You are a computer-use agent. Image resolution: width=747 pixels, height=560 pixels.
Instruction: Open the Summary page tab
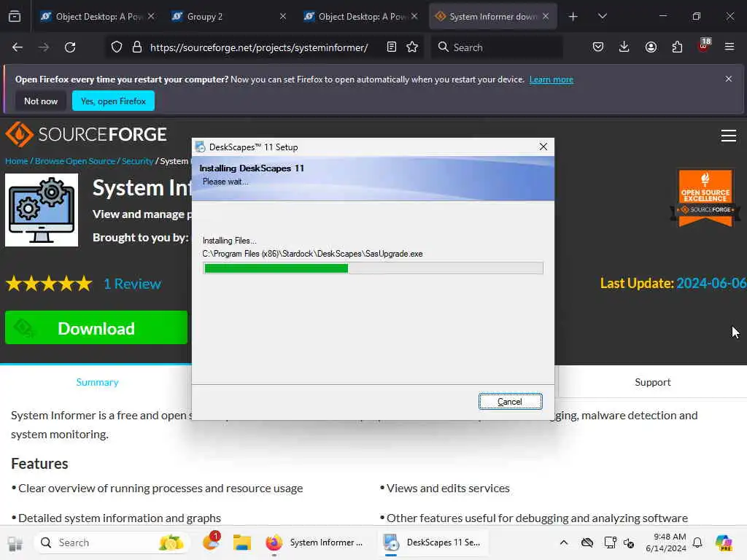tap(97, 382)
